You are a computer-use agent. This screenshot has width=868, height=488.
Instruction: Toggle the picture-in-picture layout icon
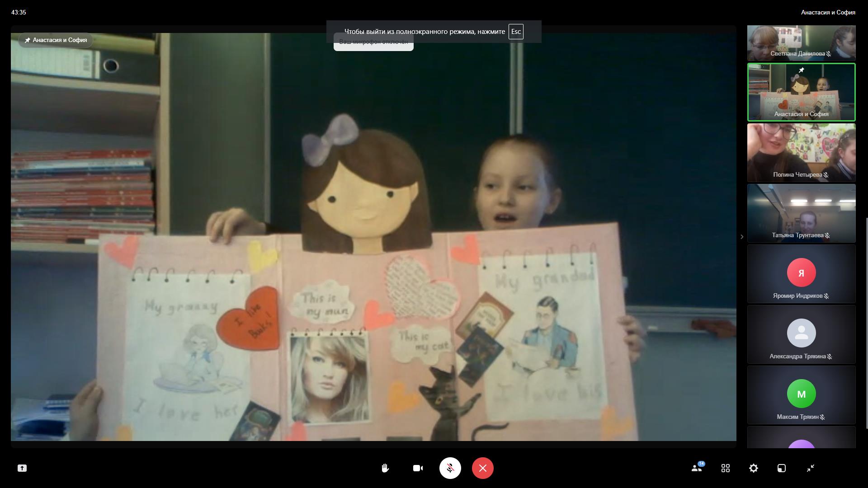[781, 468]
